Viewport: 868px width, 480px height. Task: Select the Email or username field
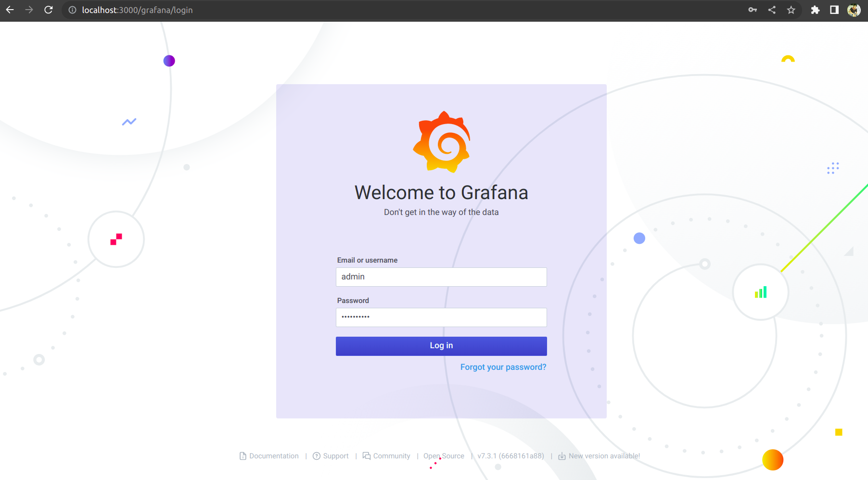pos(441,277)
